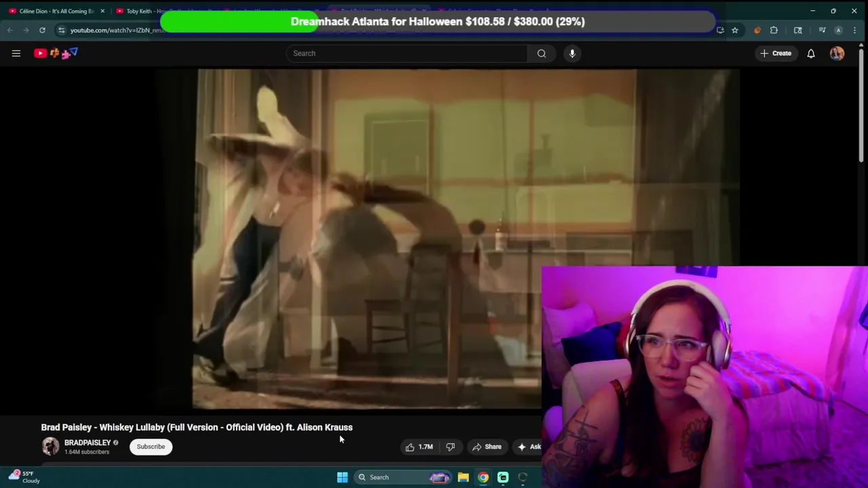Open the Ask button

529,447
